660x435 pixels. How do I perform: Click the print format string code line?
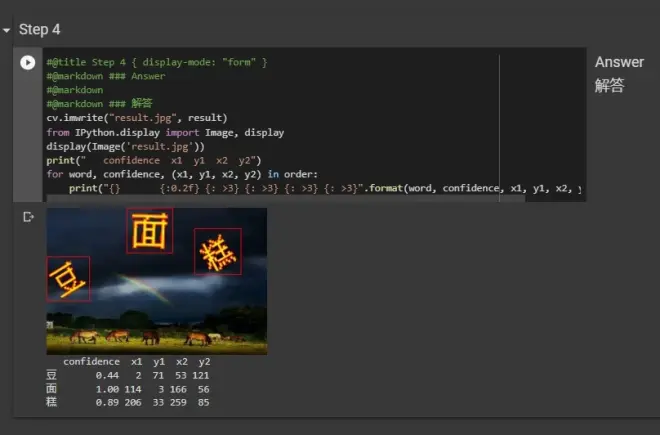click(x=325, y=188)
